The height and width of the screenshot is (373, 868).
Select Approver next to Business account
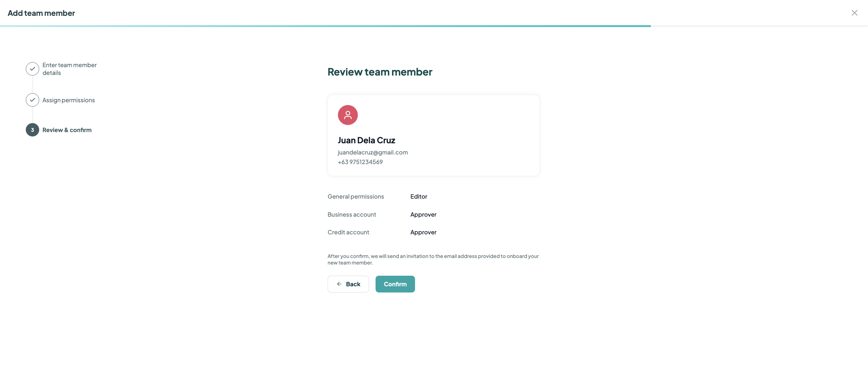point(423,214)
